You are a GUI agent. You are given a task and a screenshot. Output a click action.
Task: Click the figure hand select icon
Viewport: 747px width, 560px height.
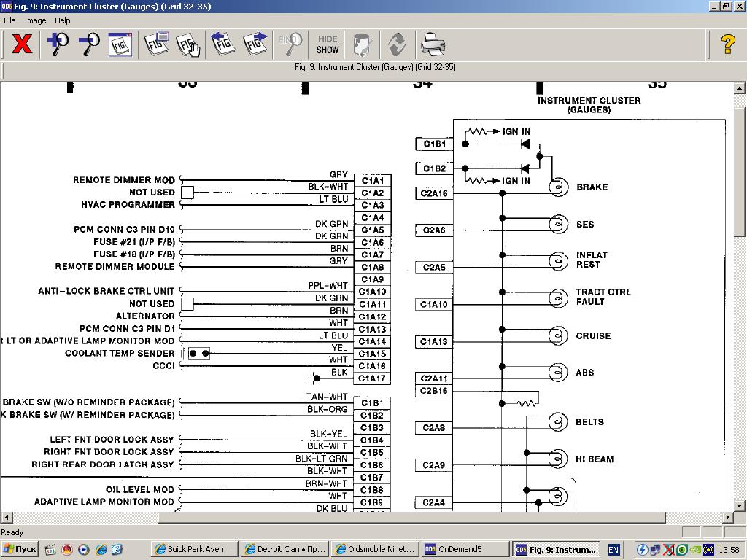[x=188, y=44]
